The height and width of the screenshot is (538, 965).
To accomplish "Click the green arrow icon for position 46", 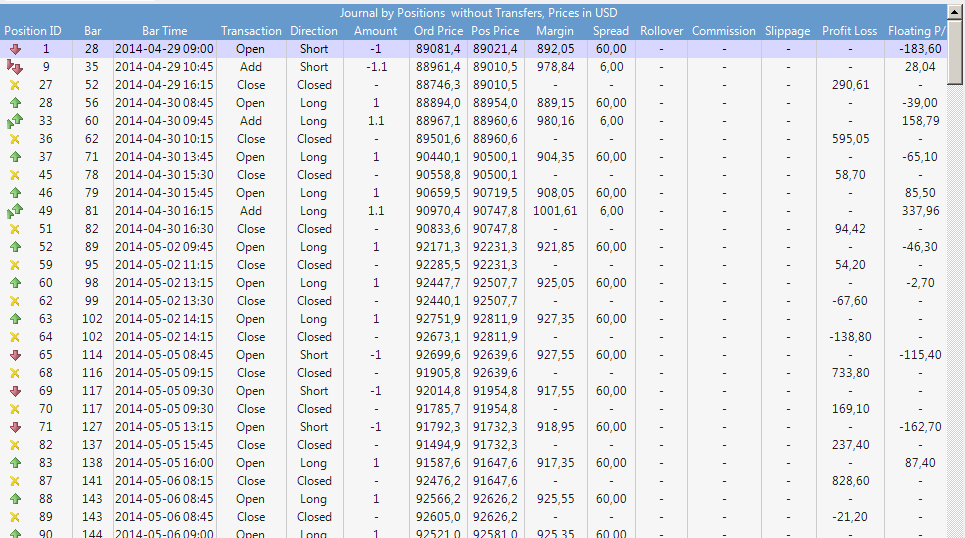I will 15,193.
